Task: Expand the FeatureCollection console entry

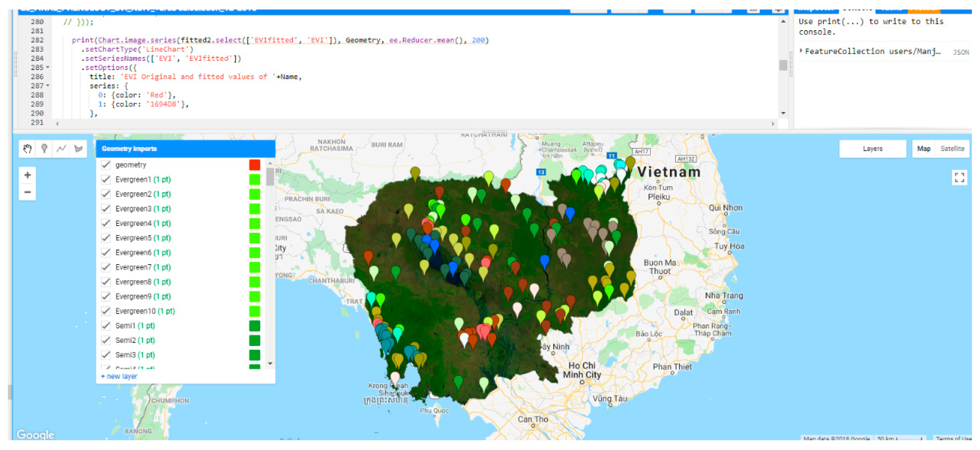Action: (x=801, y=51)
